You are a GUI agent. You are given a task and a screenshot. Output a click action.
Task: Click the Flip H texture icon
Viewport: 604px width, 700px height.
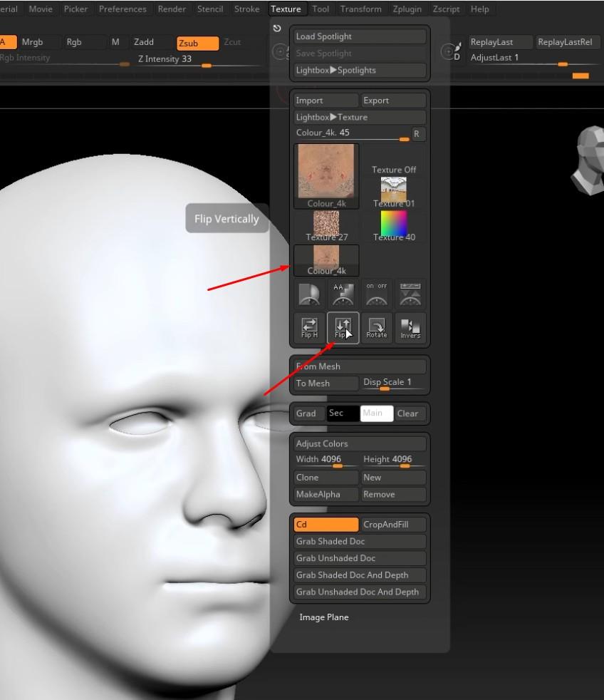309,328
